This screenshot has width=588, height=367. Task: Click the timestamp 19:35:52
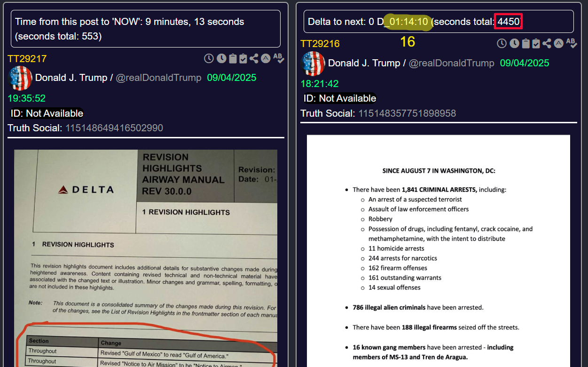(x=26, y=98)
